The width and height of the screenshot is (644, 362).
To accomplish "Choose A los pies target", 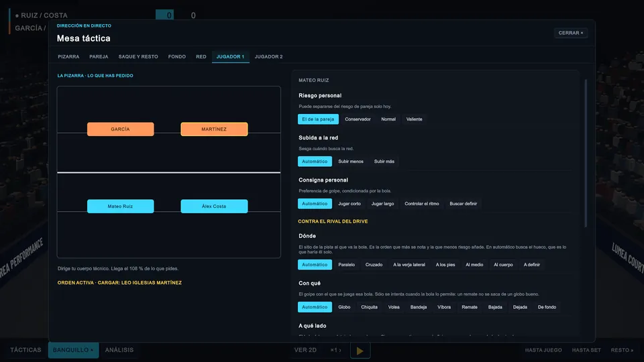I will (445, 265).
